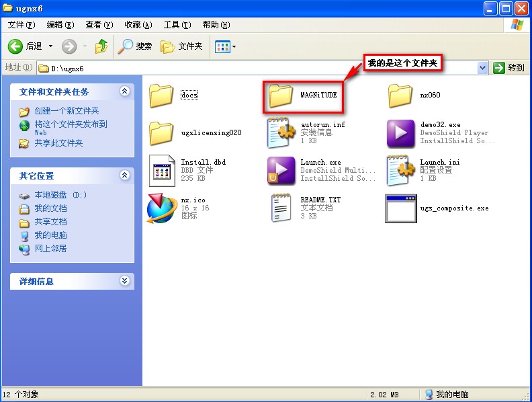Select the ugs_composite.exe window icon
532x402 pixels.
[x=401, y=208]
